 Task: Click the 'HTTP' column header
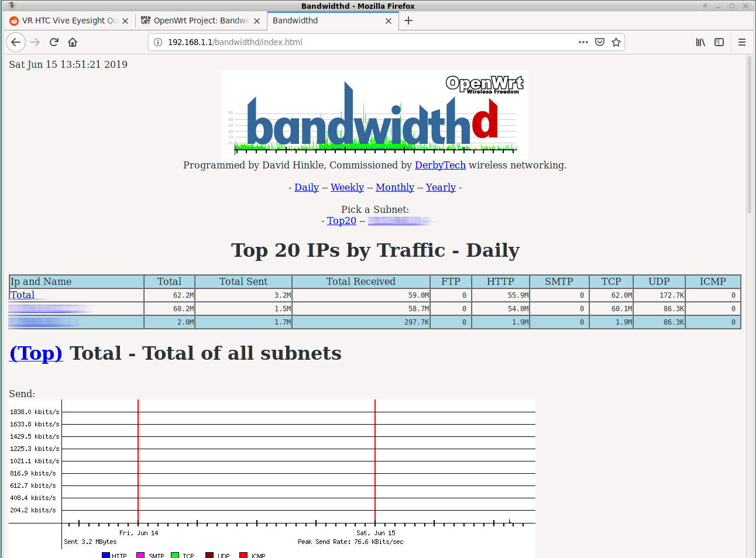pyautogui.click(x=500, y=281)
